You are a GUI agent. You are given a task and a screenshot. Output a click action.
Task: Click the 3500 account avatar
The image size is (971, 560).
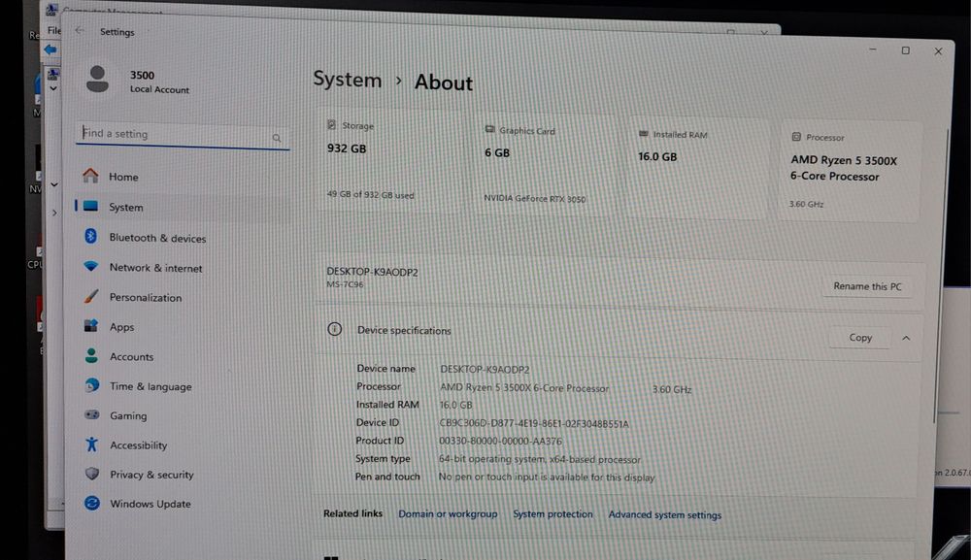coord(97,80)
